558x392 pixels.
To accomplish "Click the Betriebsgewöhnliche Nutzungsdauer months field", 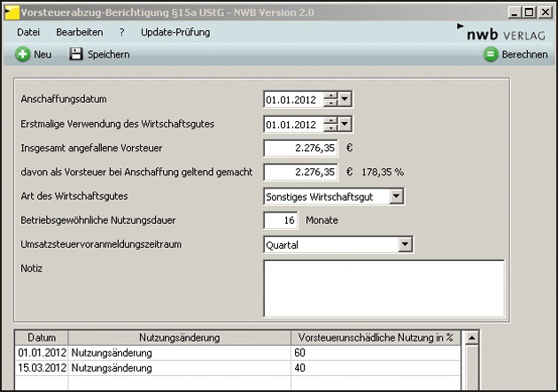I will point(281,219).
